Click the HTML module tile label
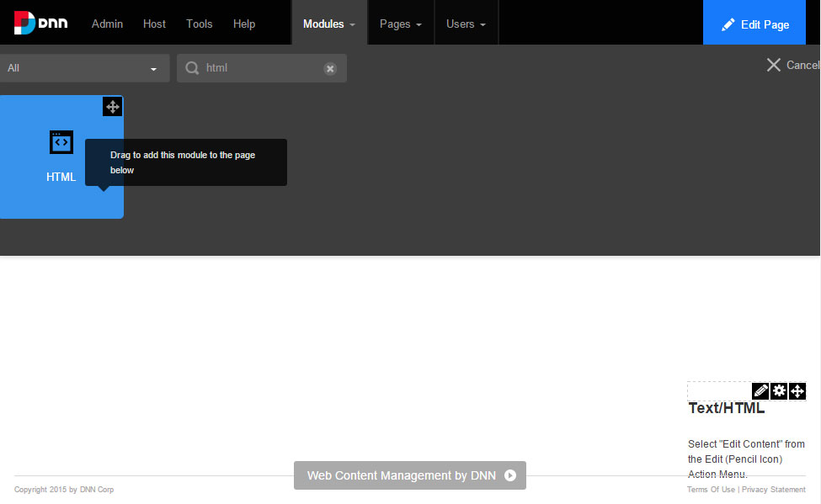 (61, 177)
